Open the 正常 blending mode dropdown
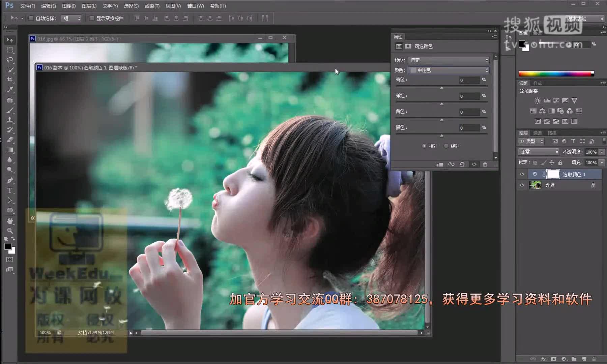Image resolution: width=607 pixels, height=364 pixels. (x=539, y=152)
